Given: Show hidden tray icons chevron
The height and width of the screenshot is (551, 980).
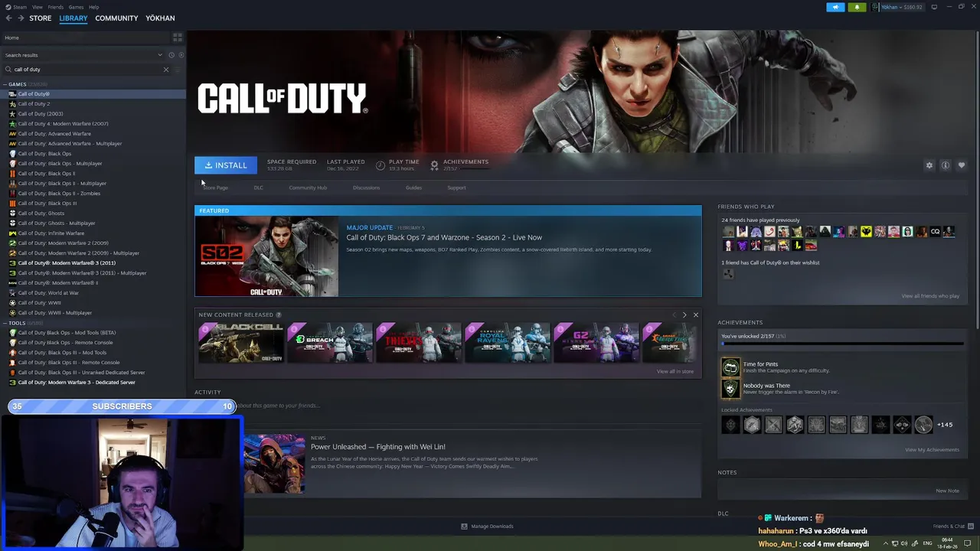Looking at the screenshot, I should pyautogui.click(x=887, y=543).
